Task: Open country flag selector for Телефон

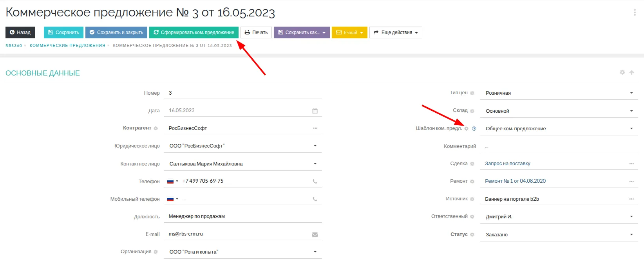Action: click(x=172, y=181)
